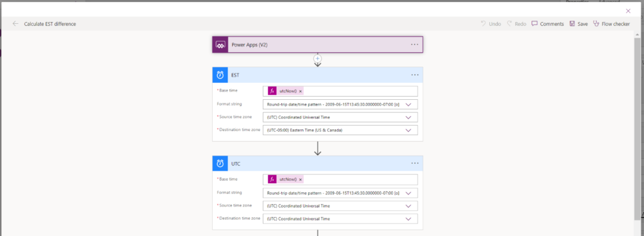Screen dimensions: 644x236
Task: Click the fx icon in UTC Base time
Action: tap(272, 180)
